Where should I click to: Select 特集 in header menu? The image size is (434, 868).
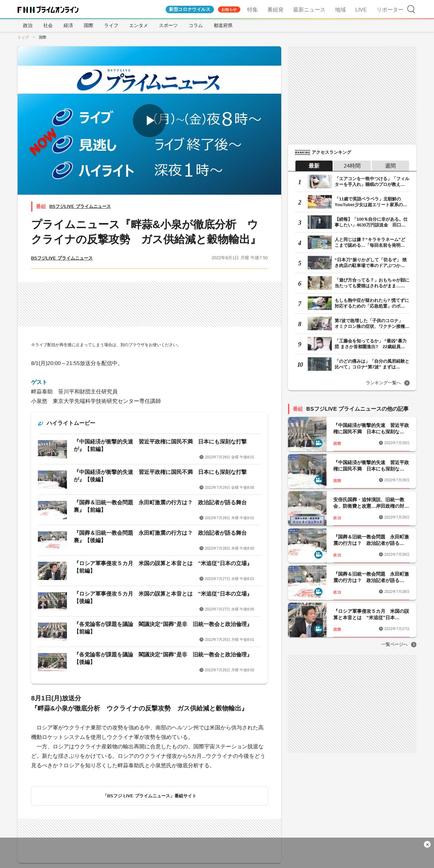coord(252,9)
